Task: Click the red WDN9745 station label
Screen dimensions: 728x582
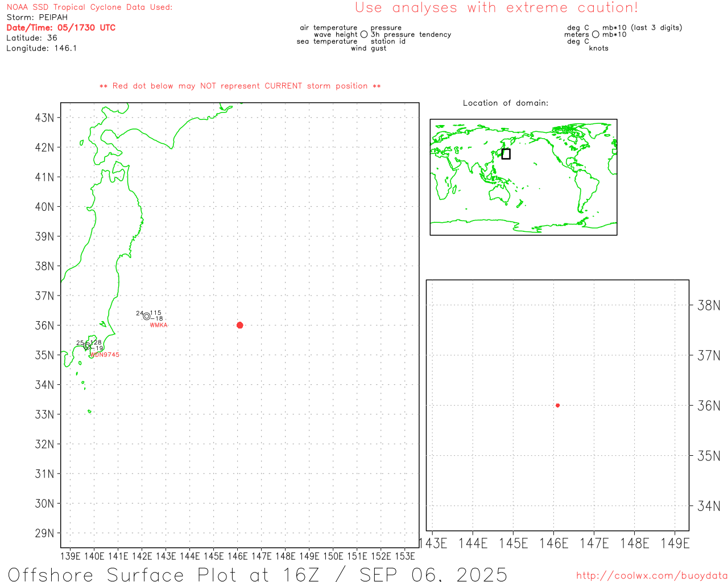Action: 105,355
